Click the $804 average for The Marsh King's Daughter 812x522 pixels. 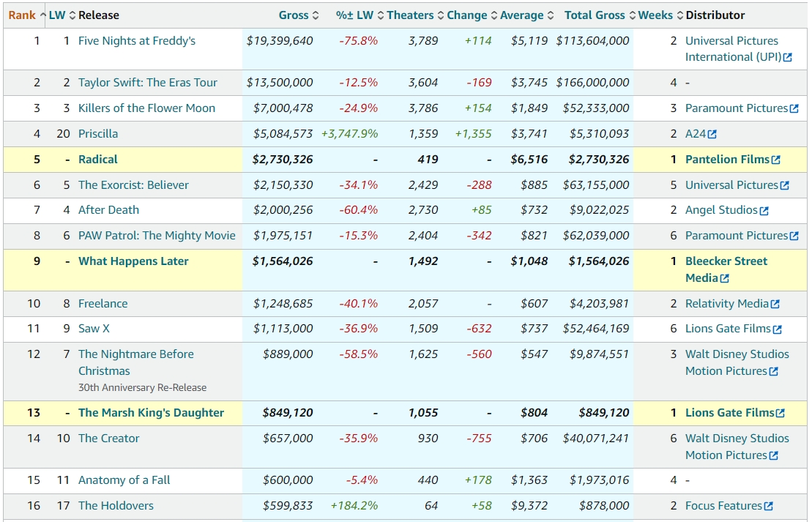click(x=534, y=413)
